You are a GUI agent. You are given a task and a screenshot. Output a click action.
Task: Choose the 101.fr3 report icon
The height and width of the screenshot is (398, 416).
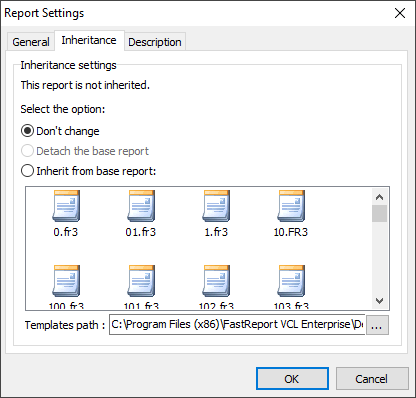click(x=141, y=281)
